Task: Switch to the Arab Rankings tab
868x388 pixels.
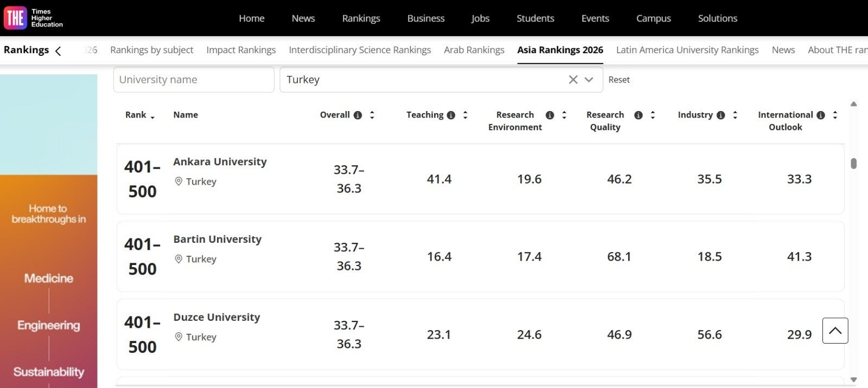Action: tap(474, 50)
